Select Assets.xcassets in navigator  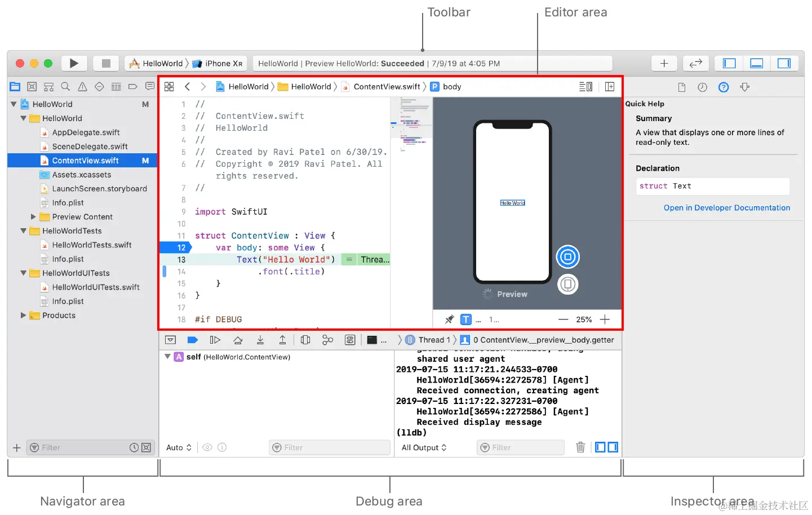click(81, 175)
